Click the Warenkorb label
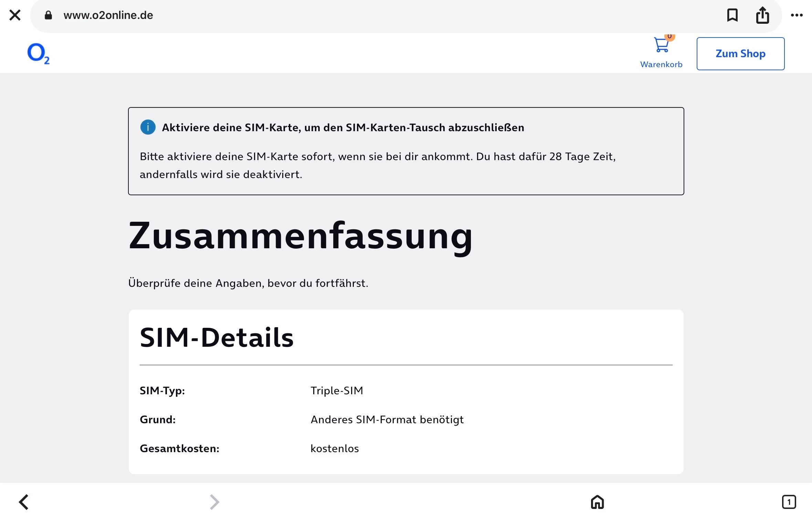Image resolution: width=812 pixels, height=521 pixels. (x=661, y=64)
